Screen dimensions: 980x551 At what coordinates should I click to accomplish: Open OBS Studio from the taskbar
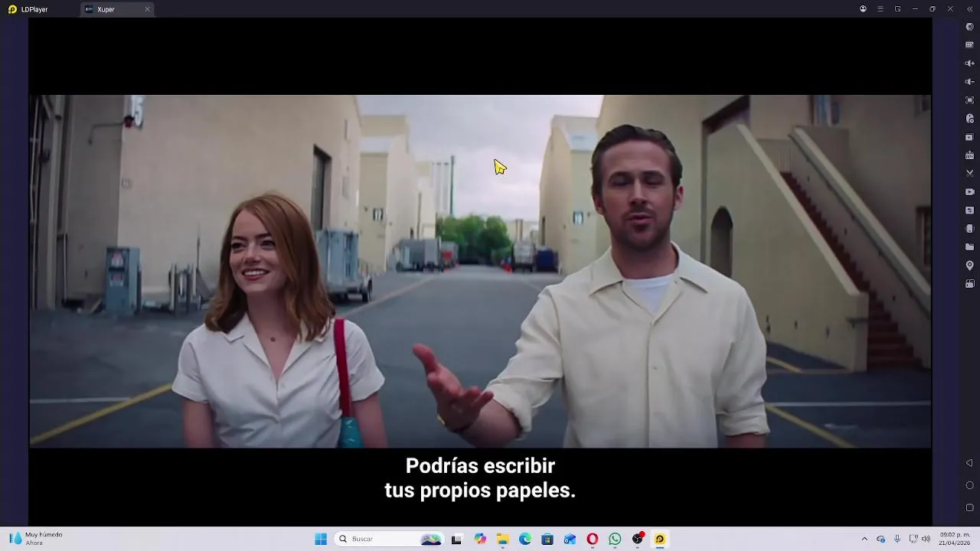(x=638, y=539)
